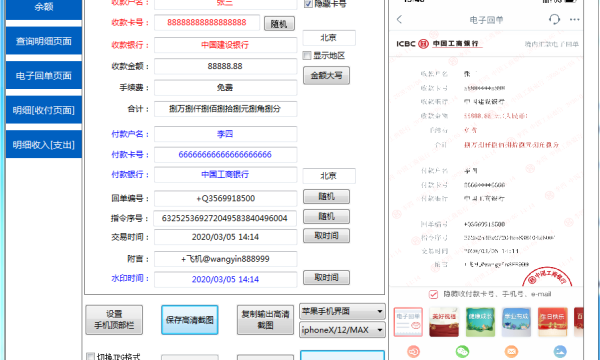Click the 北京 region field beside 收款银行
Image resolution: width=600 pixels, height=360 pixels.
pyautogui.click(x=329, y=37)
